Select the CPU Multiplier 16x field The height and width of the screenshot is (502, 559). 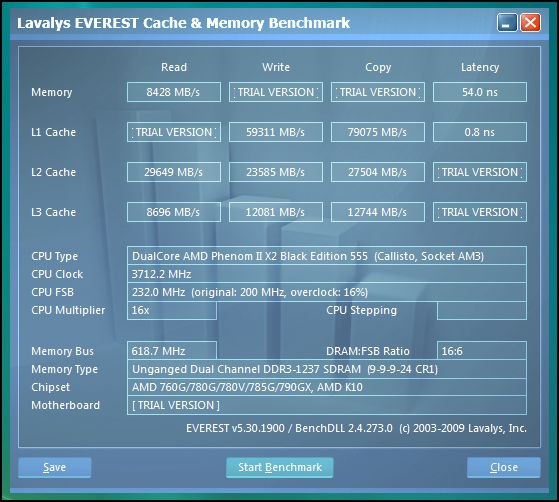[172, 310]
